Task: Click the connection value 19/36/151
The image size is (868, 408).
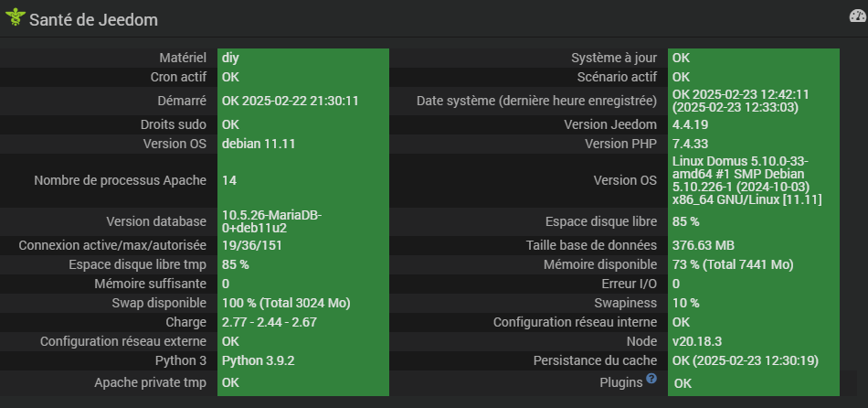Action: [252, 245]
